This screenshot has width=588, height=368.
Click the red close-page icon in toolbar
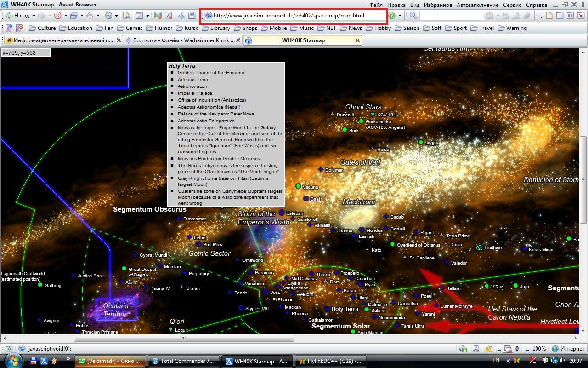click(580, 16)
